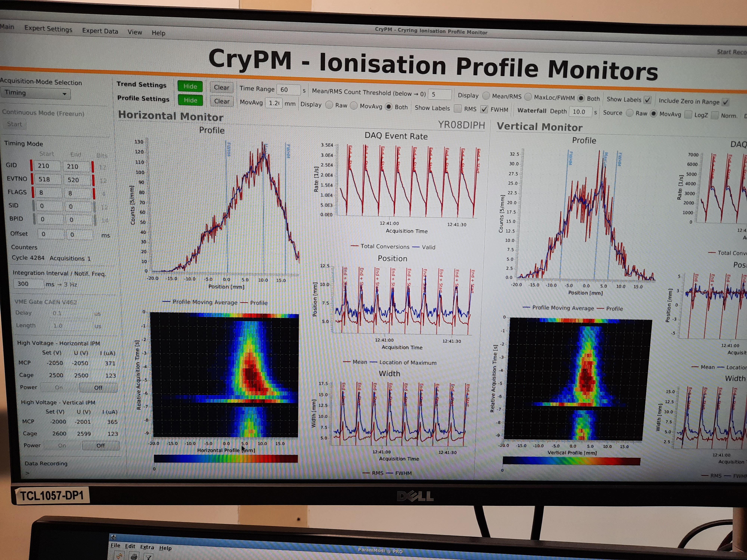Select Raw profile display radio button
747x560 pixels.
pos(329,105)
